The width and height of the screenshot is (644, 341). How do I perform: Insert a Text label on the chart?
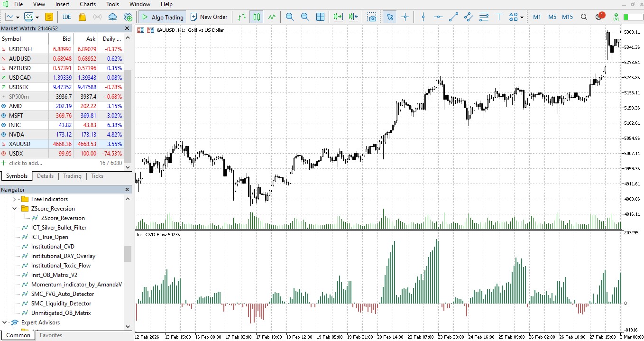(x=499, y=17)
